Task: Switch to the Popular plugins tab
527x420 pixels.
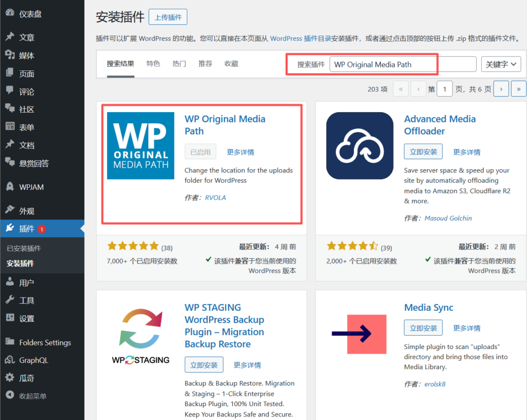Action: point(179,64)
